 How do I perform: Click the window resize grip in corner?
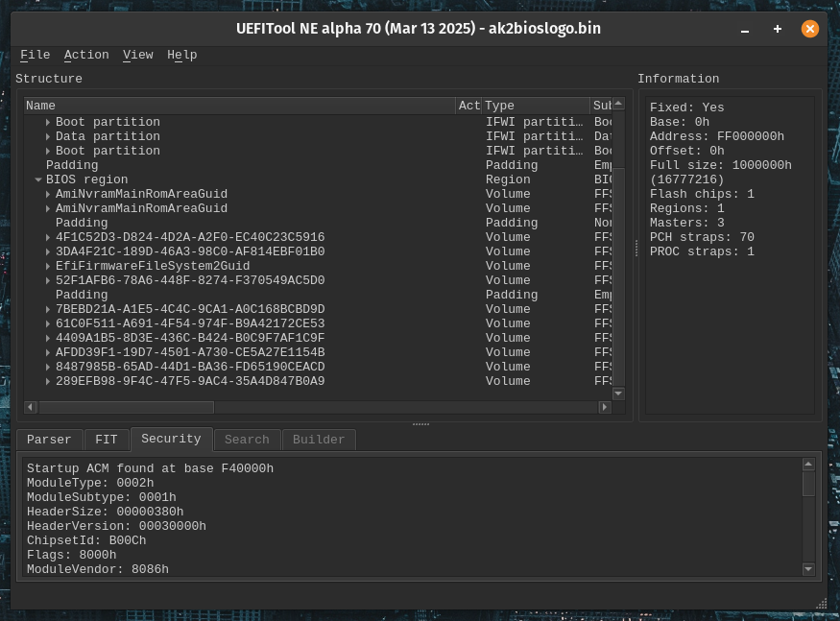(x=821, y=604)
